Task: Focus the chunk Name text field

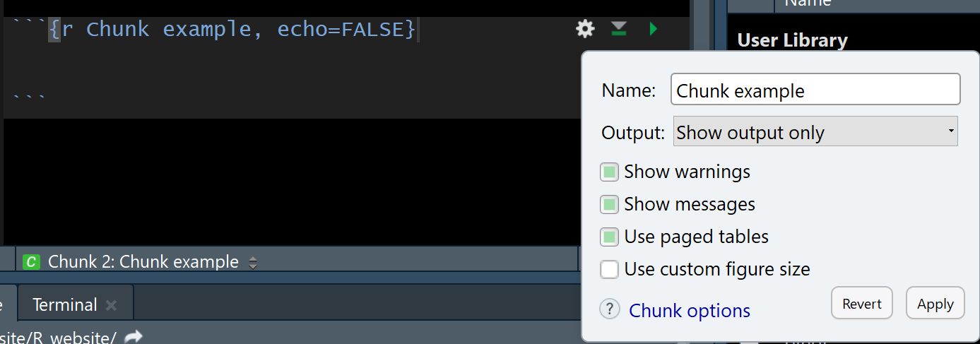Action: [x=815, y=90]
